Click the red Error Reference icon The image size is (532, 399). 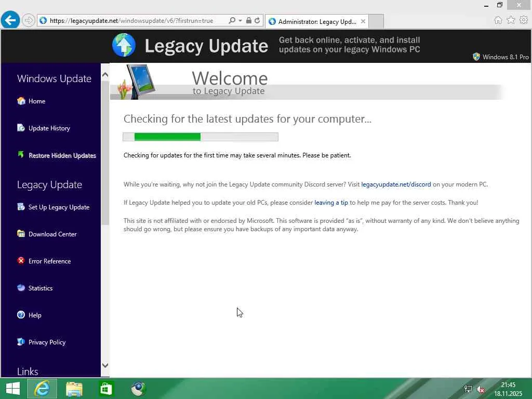[21, 261]
